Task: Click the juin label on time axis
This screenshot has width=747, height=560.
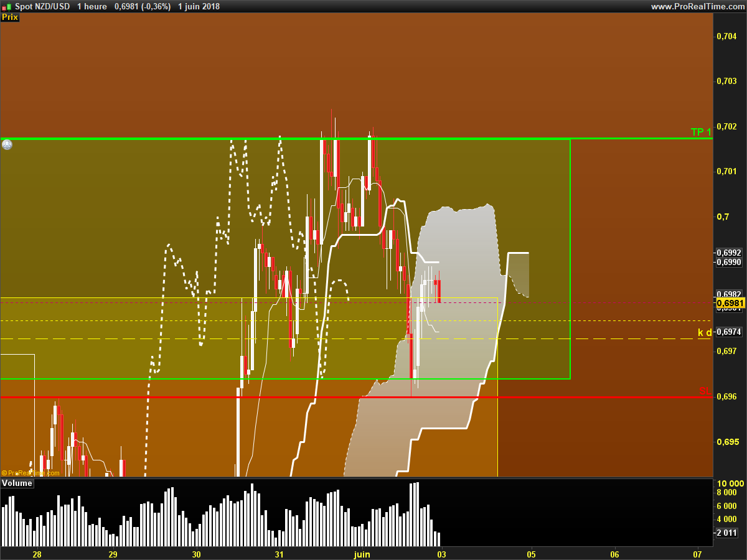Action: point(362,554)
